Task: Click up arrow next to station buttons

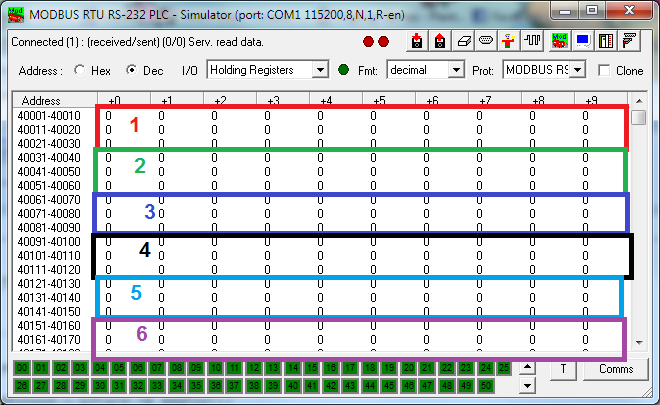Action: pos(527,368)
